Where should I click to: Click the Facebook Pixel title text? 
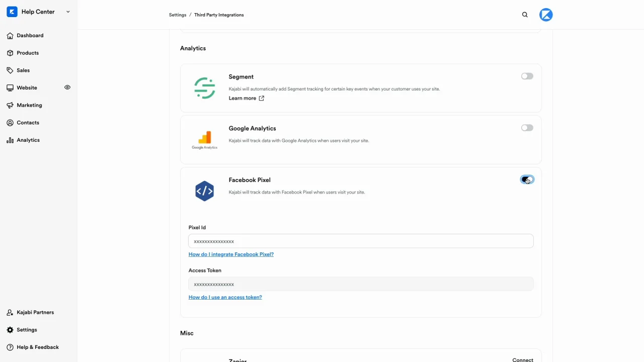coord(250,180)
